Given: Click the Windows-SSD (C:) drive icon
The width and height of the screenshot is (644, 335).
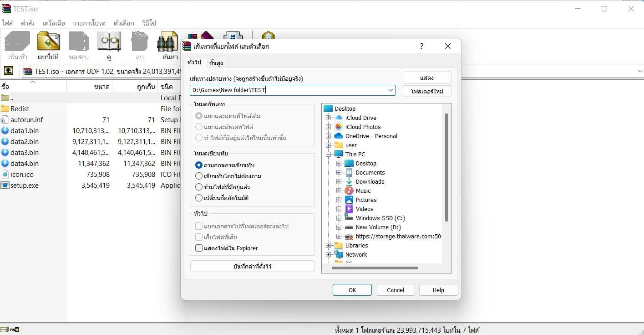Looking at the screenshot, I should click(x=349, y=218).
